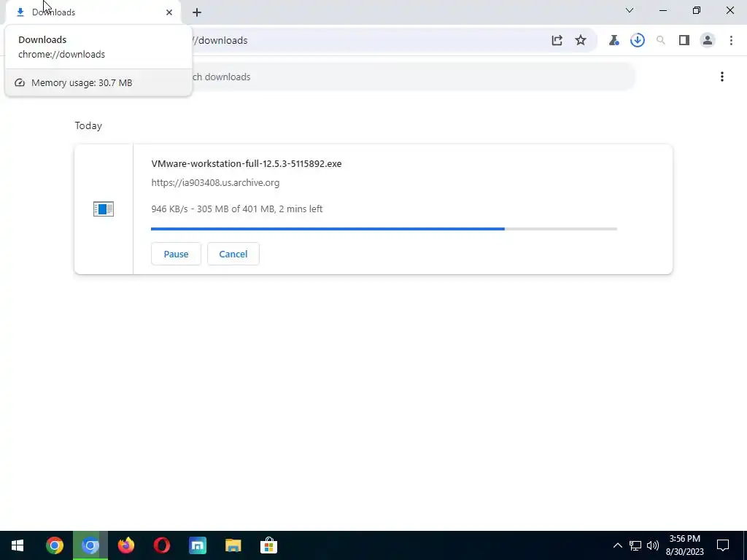Image resolution: width=747 pixels, height=560 pixels.
Task: Open Google Chrome from the taskbar
Action: (x=54, y=545)
